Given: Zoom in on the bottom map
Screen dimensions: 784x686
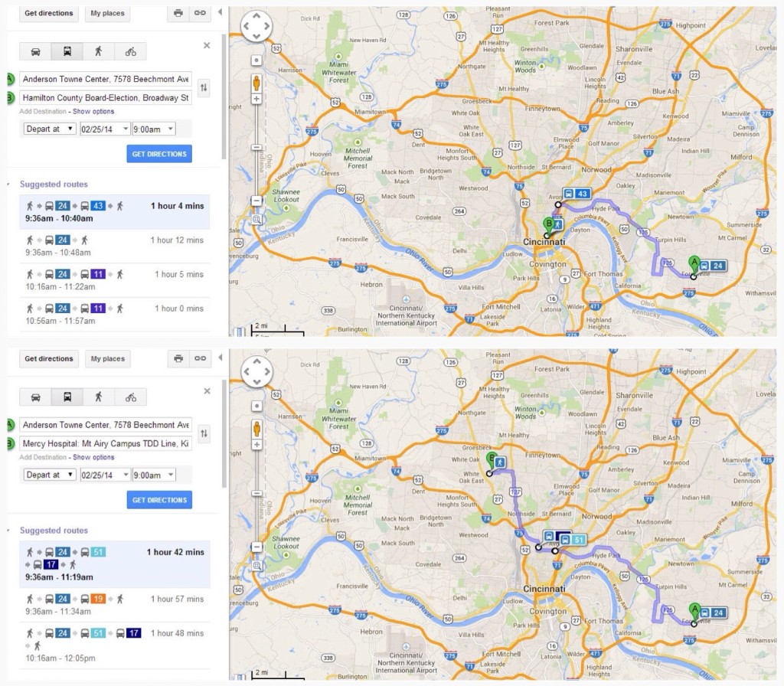Looking at the screenshot, I should pos(256,445).
